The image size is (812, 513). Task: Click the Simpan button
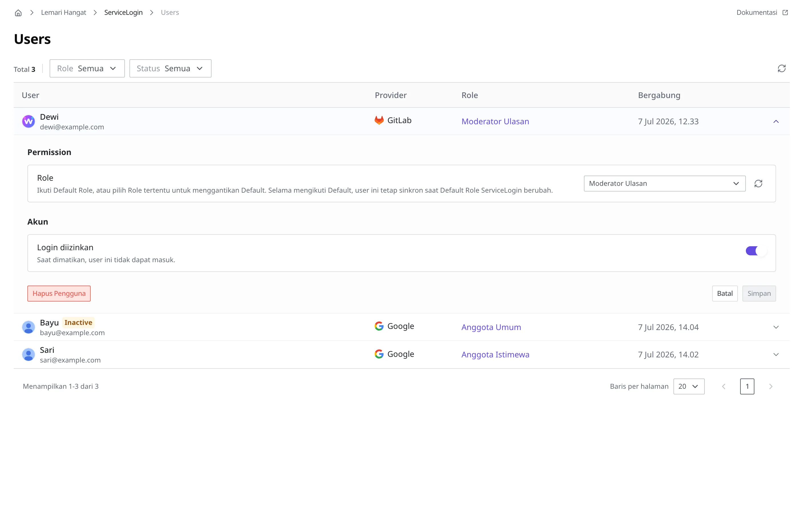(x=759, y=293)
